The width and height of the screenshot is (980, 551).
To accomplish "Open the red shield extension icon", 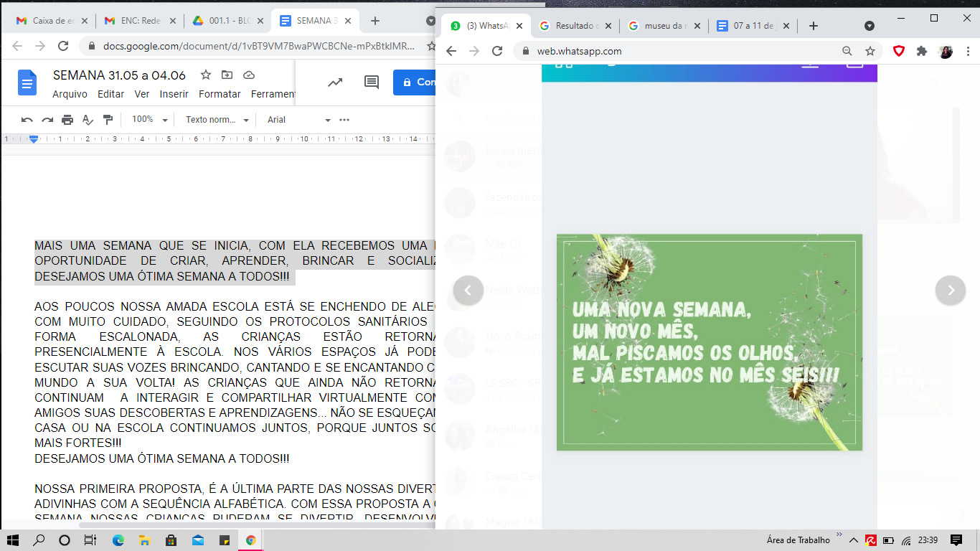I will (899, 51).
